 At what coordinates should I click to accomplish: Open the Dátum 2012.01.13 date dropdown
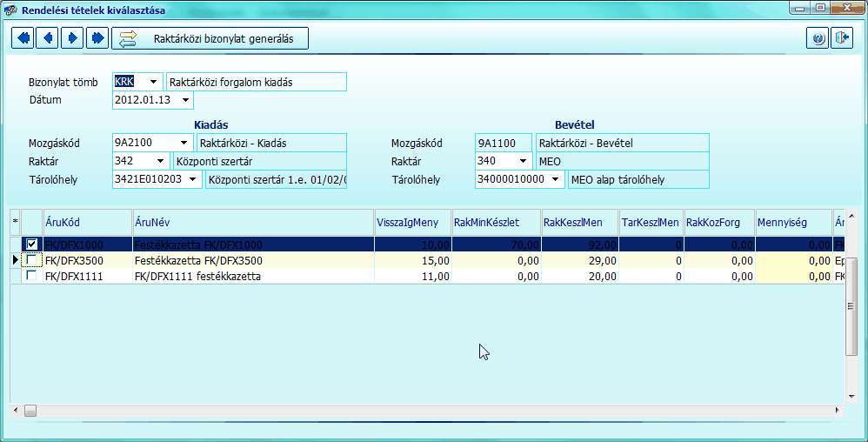click(x=185, y=100)
